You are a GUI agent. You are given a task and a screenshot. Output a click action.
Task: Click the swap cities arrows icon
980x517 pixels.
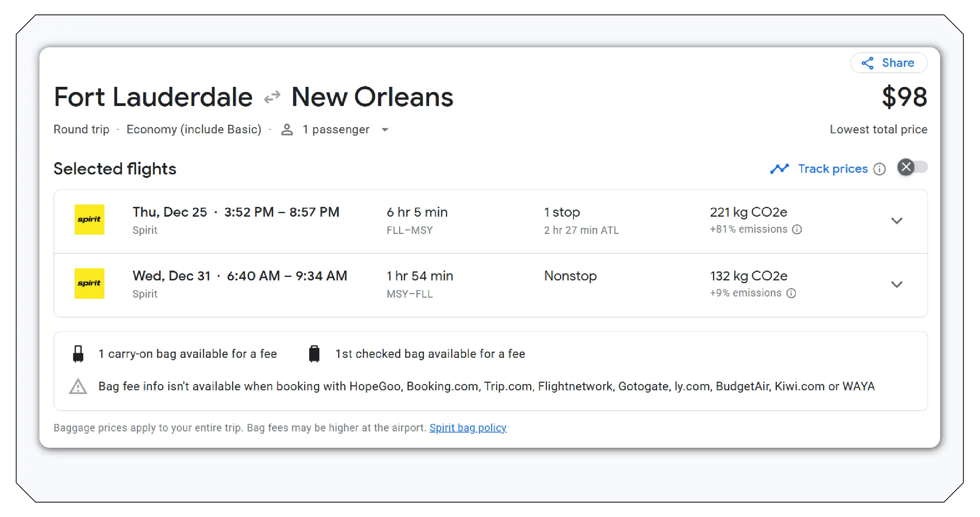272,97
